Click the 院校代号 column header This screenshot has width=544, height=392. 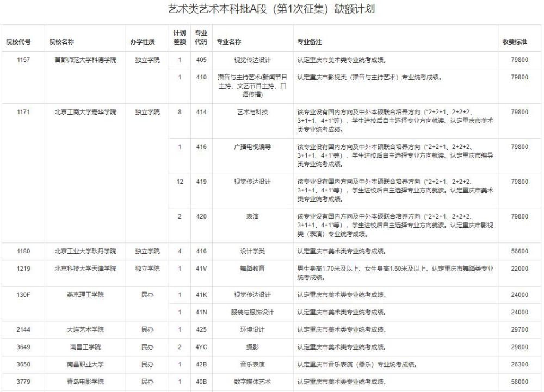click(x=18, y=42)
